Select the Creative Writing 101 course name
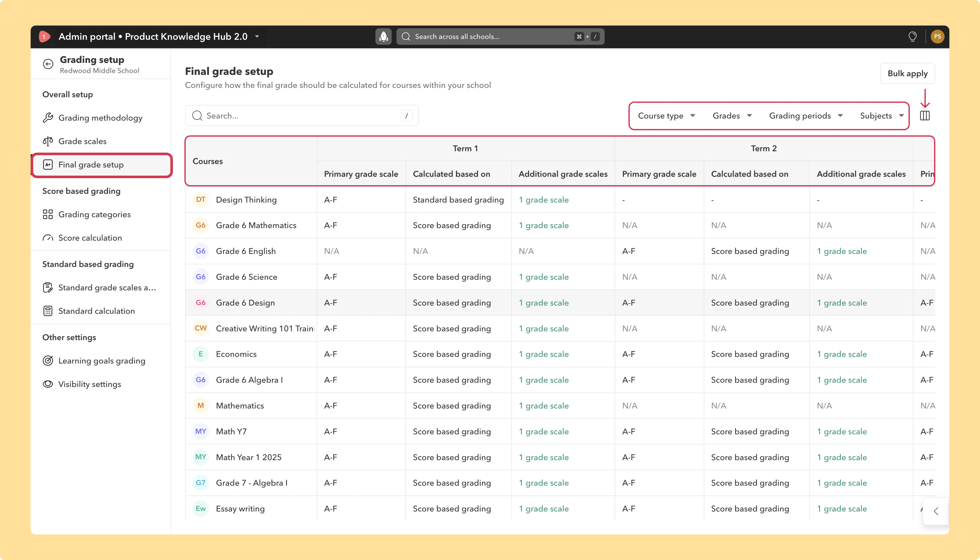Screen dimensions: 980x560 [265, 329]
